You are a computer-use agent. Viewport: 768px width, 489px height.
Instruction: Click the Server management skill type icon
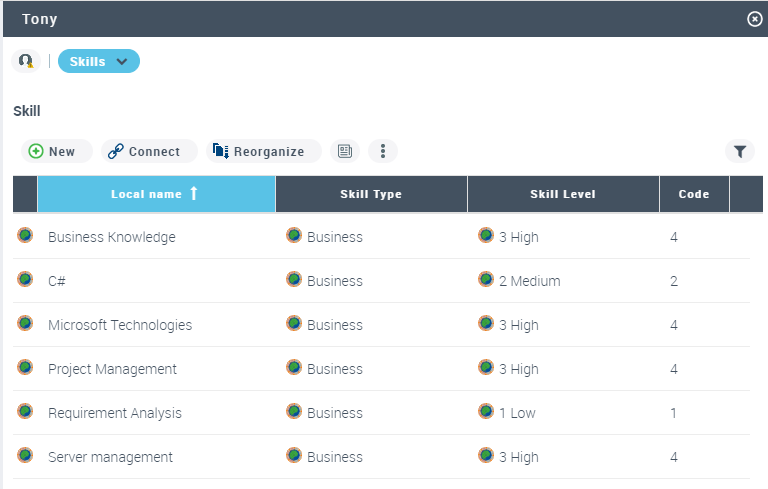coord(294,456)
